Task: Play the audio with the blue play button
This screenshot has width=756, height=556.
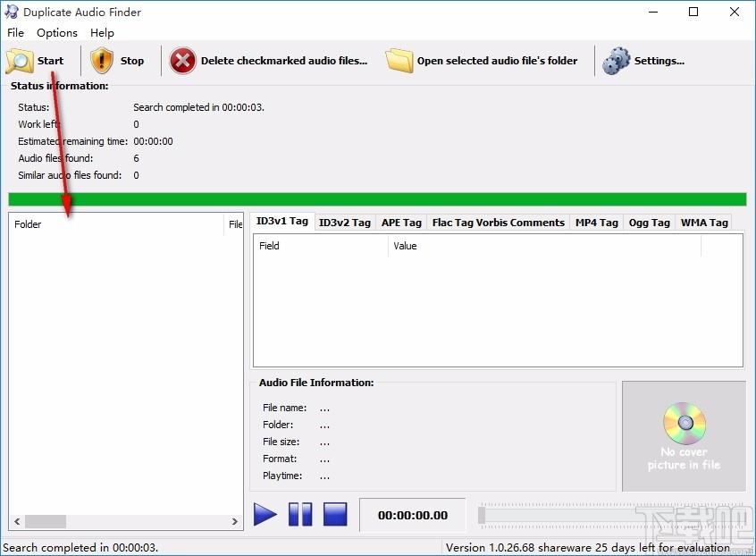Action: pyautogui.click(x=265, y=515)
